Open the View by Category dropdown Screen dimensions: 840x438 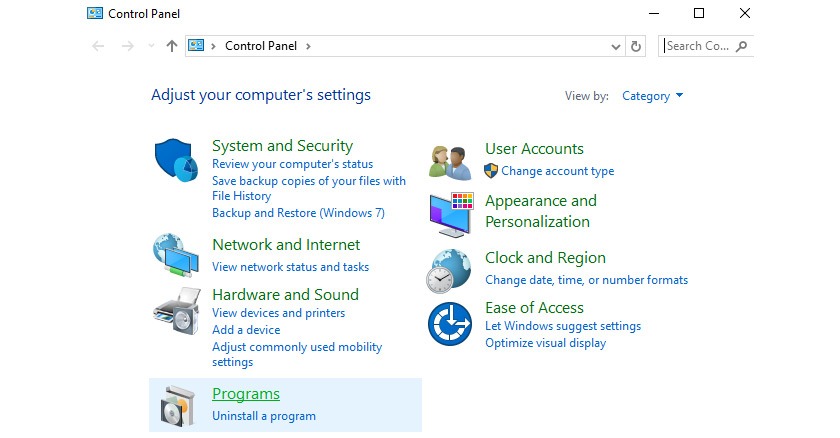pyautogui.click(x=652, y=96)
